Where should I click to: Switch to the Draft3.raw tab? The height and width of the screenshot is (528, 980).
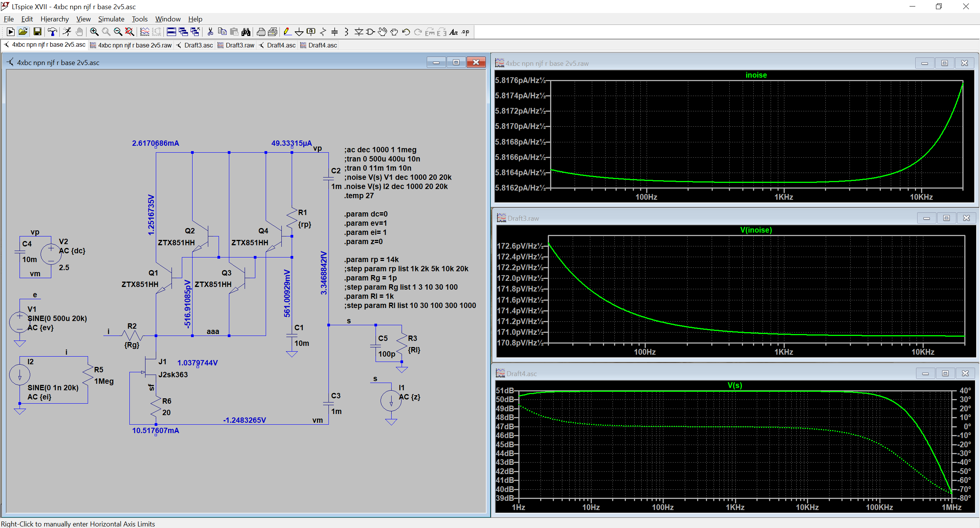[x=236, y=45]
